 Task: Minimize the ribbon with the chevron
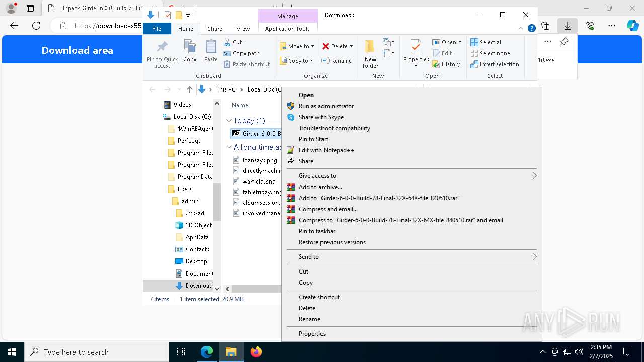click(x=521, y=29)
